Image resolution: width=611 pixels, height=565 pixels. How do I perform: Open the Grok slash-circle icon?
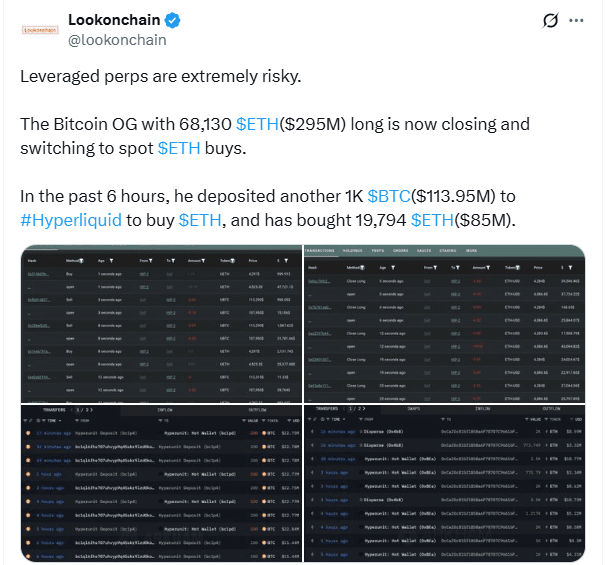(x=550, y=20)
